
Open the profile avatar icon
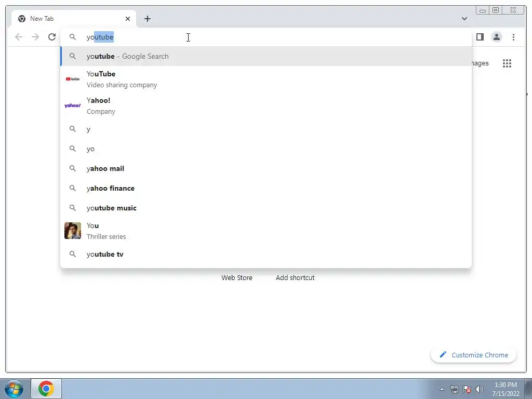point(496,37)
